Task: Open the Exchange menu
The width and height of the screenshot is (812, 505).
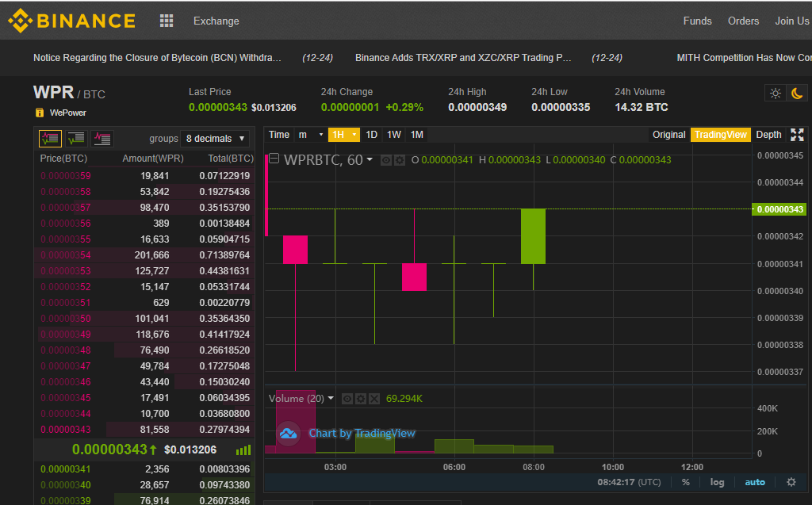Action: click(216, 21)
